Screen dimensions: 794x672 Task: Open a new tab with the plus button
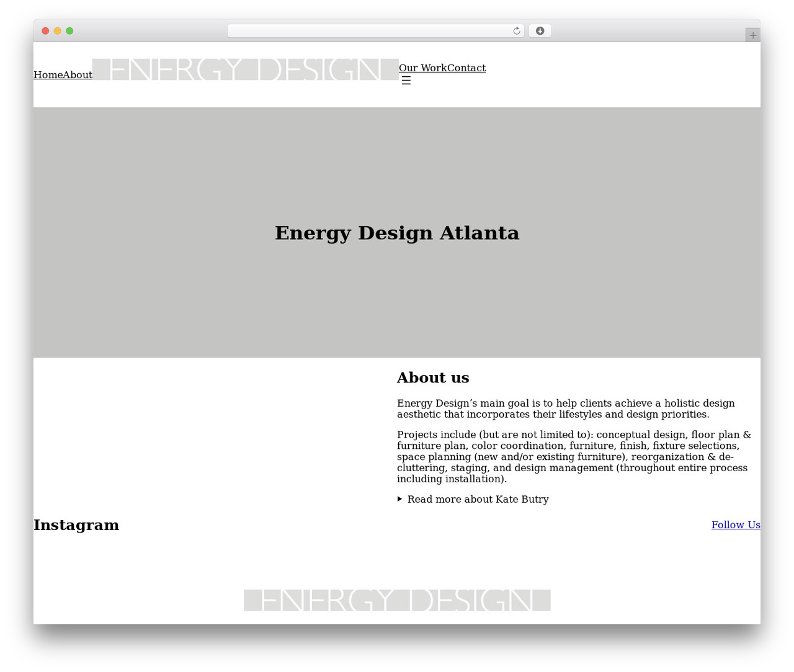pos(752,35)
